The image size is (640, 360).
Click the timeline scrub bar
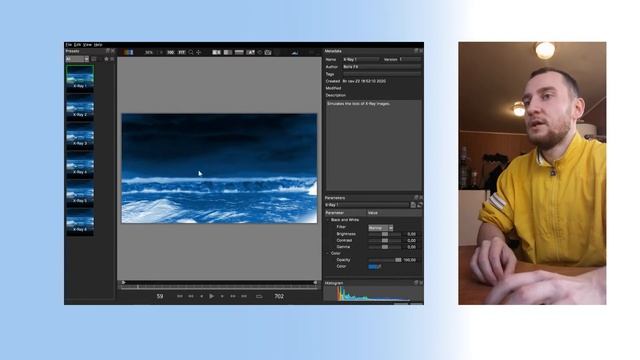pos(219,287)
